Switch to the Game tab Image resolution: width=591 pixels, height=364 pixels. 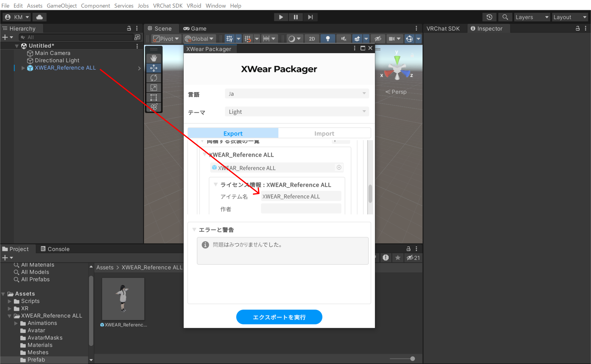click(x=195, y=28)
